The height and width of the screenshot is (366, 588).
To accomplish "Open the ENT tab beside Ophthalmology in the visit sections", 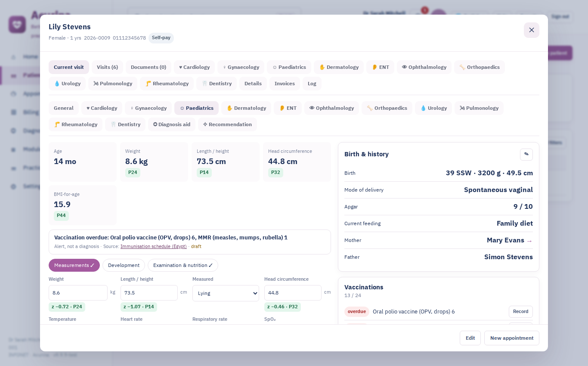I will pyautogui.click(x=288, y=108).
